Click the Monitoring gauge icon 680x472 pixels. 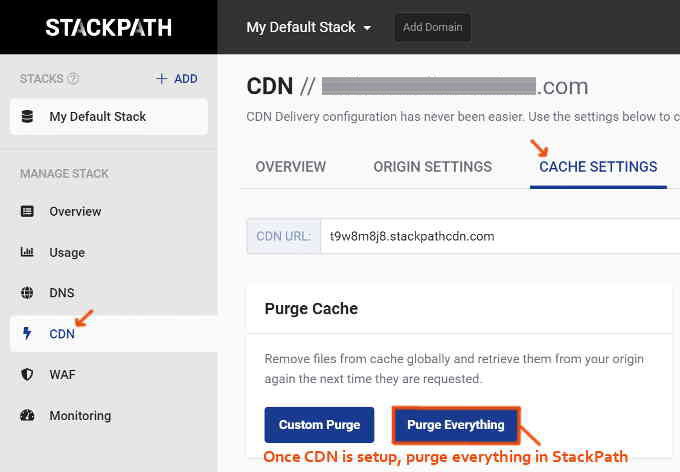pyautogui.click(x=27, y=415)
